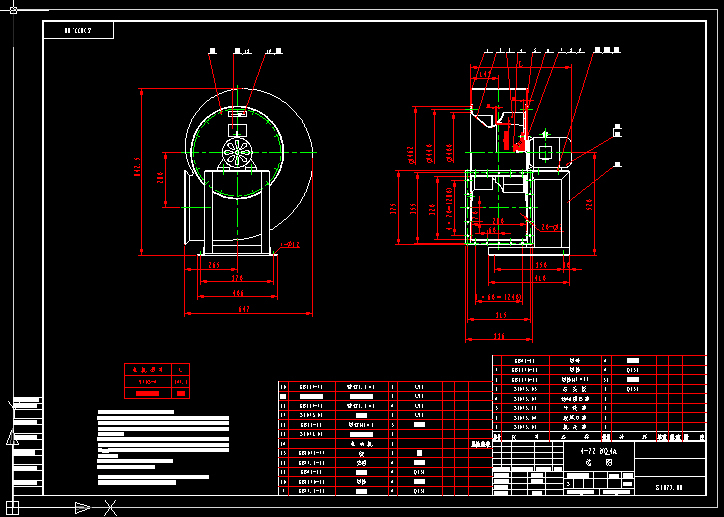
Task: Select the "416" dimension text
Action: tap(540, 278)
